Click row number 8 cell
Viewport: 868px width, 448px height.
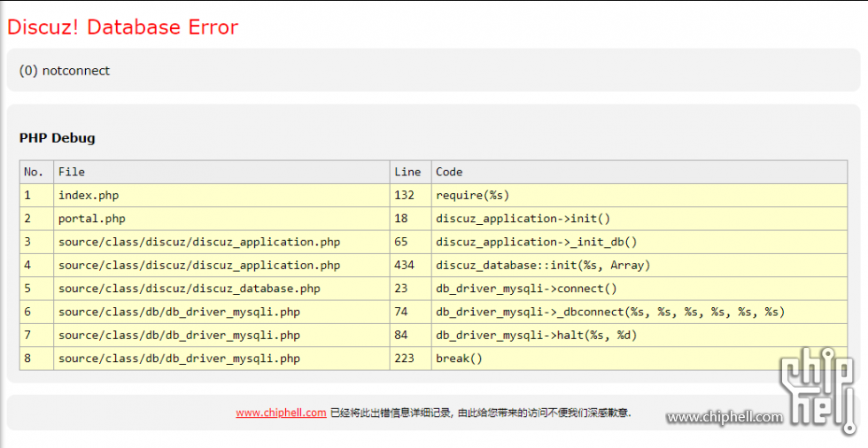[36, 358]
